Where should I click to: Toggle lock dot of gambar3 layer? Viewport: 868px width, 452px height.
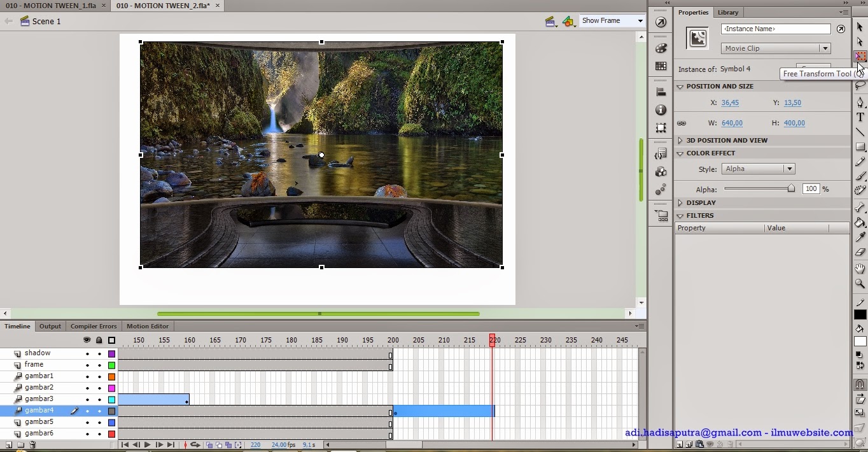coord(99,399)
